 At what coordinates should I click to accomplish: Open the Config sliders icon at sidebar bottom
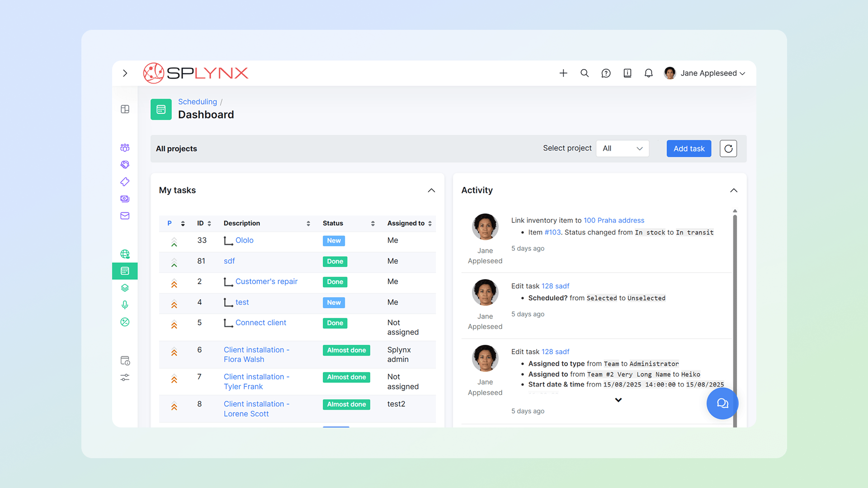click(125, 377)
